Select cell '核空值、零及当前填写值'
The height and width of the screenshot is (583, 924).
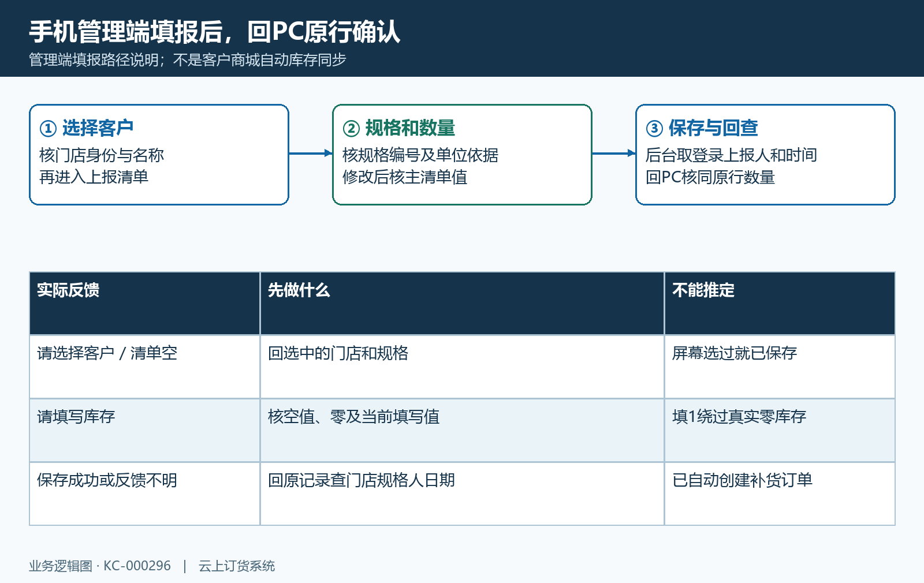pos(462,431)
